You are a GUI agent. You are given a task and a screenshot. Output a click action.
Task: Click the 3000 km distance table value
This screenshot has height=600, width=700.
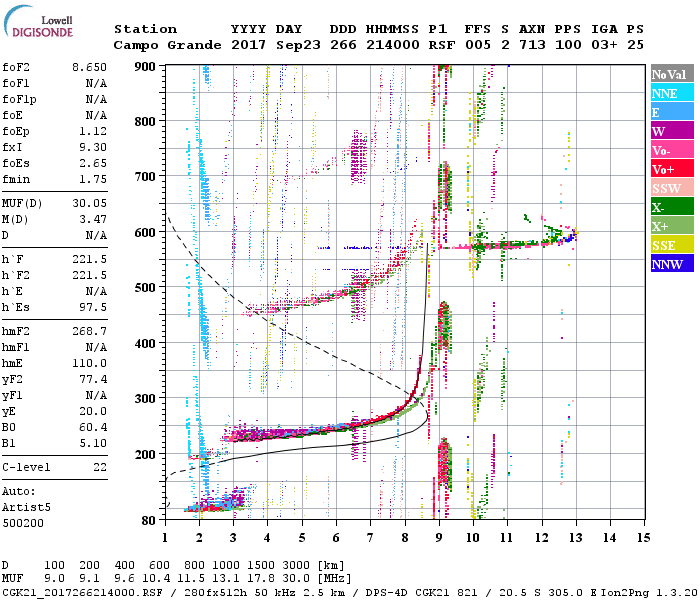(x=296, y=565)
